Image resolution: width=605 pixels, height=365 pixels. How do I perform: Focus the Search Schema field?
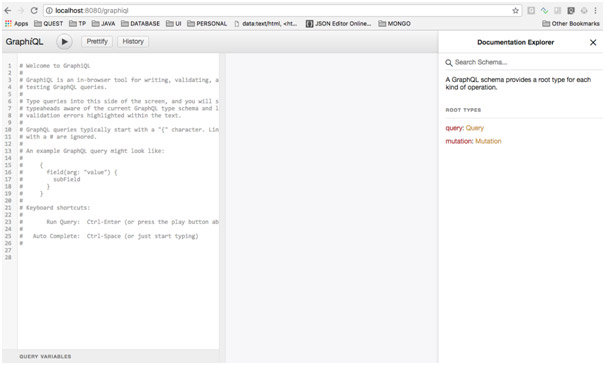524,62
